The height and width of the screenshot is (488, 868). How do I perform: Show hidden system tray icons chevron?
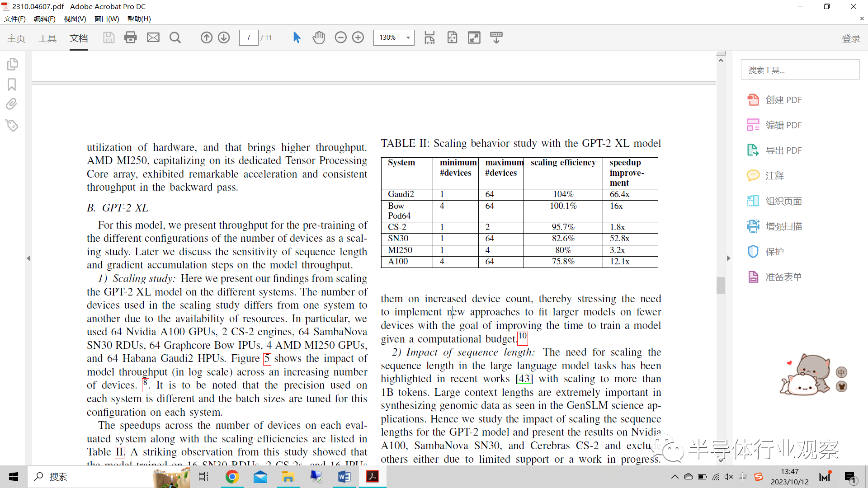click(675, 477)
